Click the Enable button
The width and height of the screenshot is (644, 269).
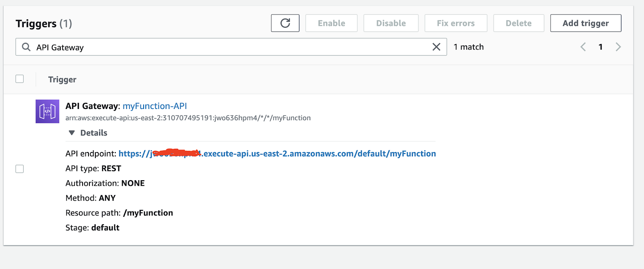pos(331,23)
